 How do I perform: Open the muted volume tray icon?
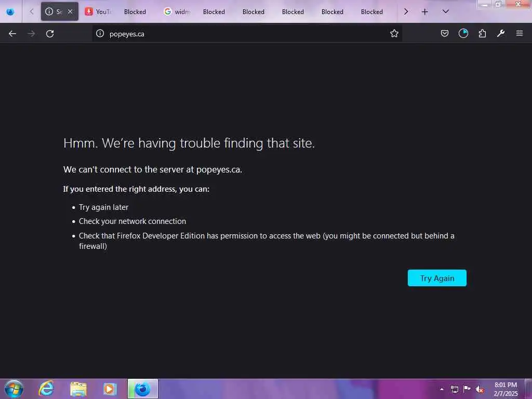480,389
